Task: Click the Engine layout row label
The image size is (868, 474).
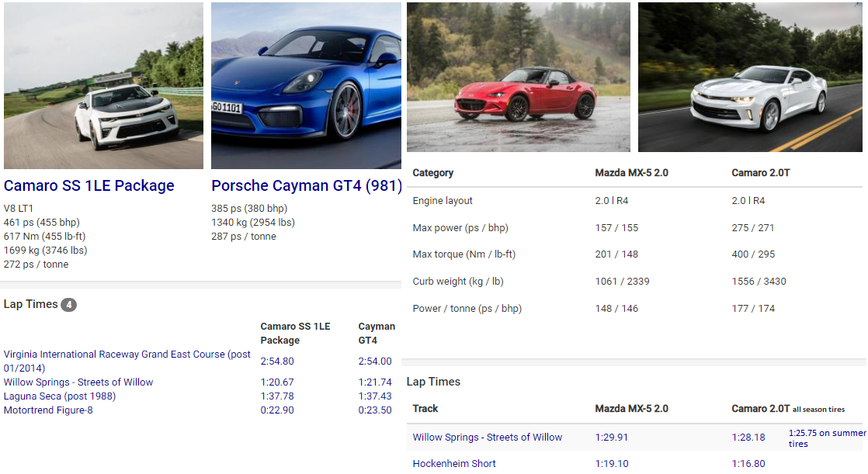Action: point(443,201)
